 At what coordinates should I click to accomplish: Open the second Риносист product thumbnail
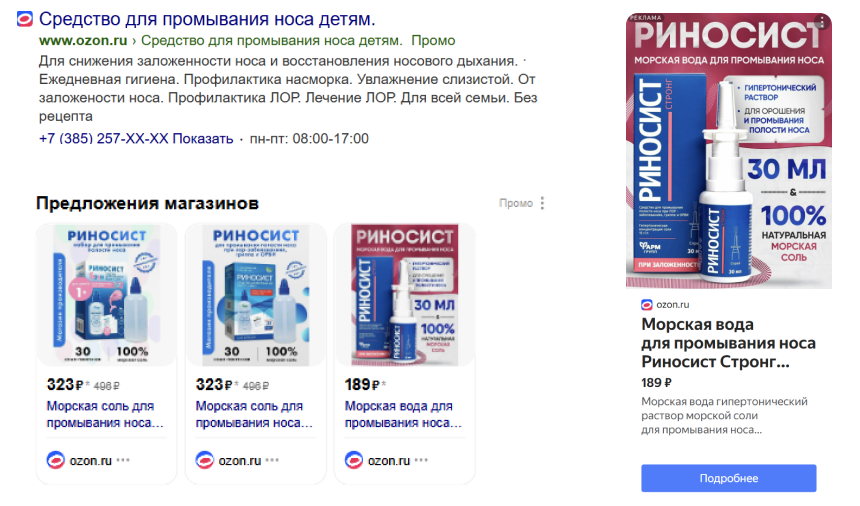(x=256, y=294)
